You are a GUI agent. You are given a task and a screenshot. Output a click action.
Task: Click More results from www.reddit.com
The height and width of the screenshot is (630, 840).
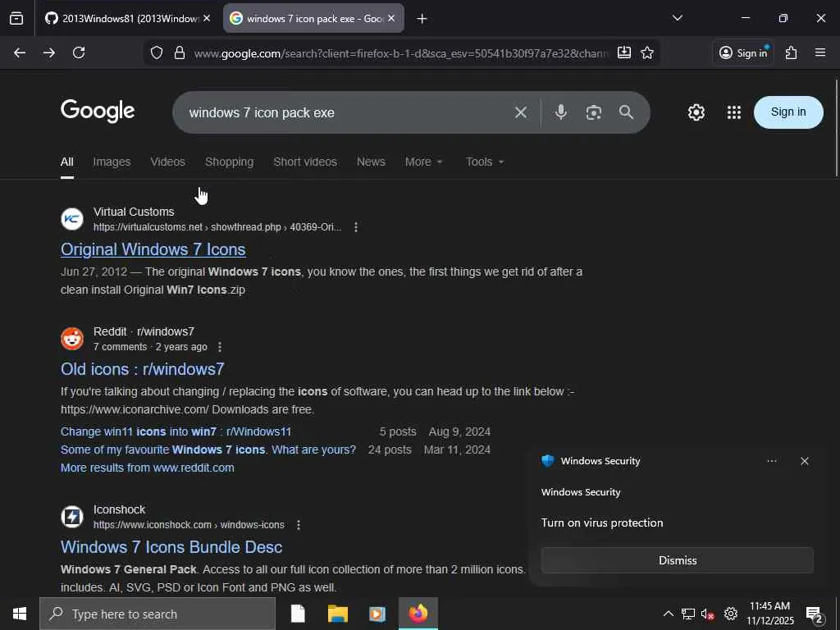pyautogui.click(x=148, y=468)
